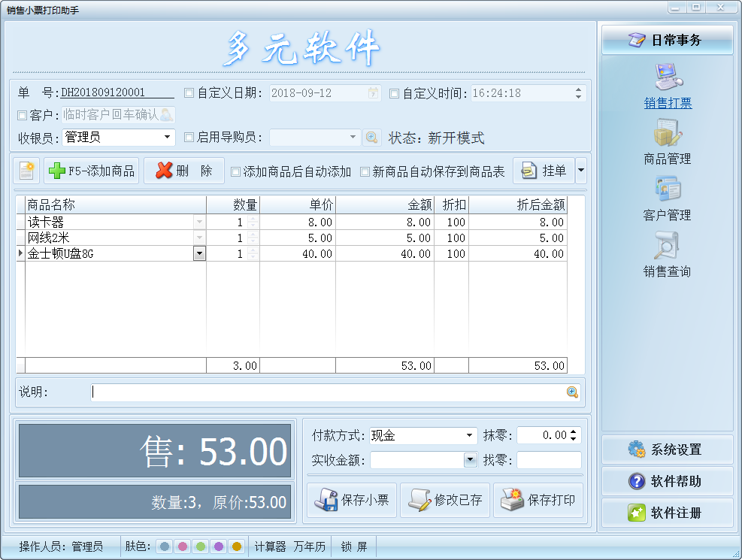Open 计算器 from status bar
The width and height of the screenshot is (742, 560).
coord(270,546)
